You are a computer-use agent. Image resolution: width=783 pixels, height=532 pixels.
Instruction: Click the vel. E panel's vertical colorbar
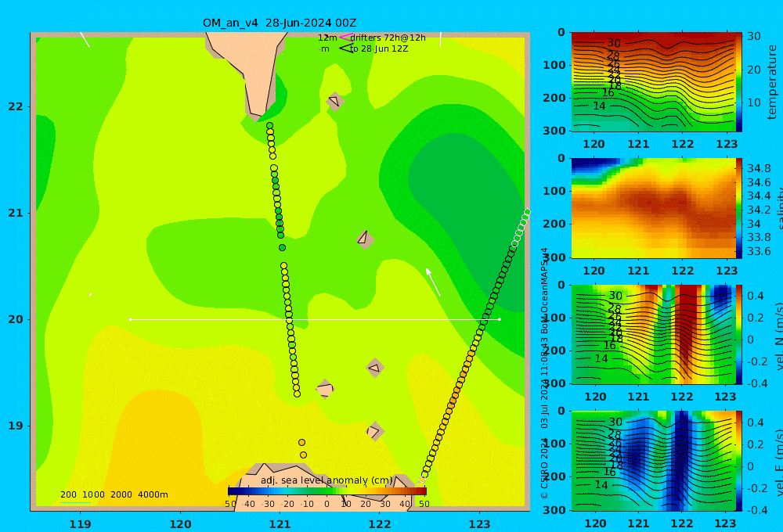click(739, 461)
